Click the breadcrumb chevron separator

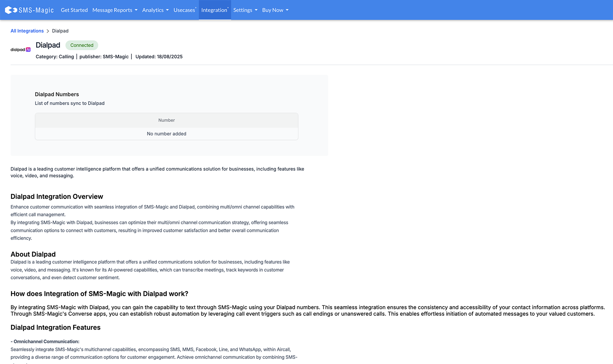48,31
